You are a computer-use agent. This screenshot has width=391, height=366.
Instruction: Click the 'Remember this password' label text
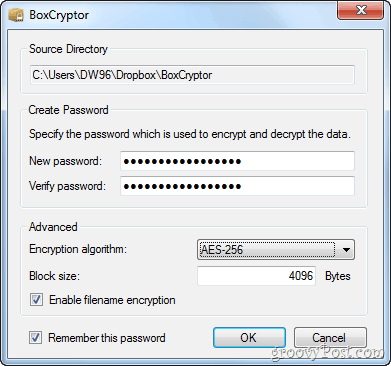point(107,338)
